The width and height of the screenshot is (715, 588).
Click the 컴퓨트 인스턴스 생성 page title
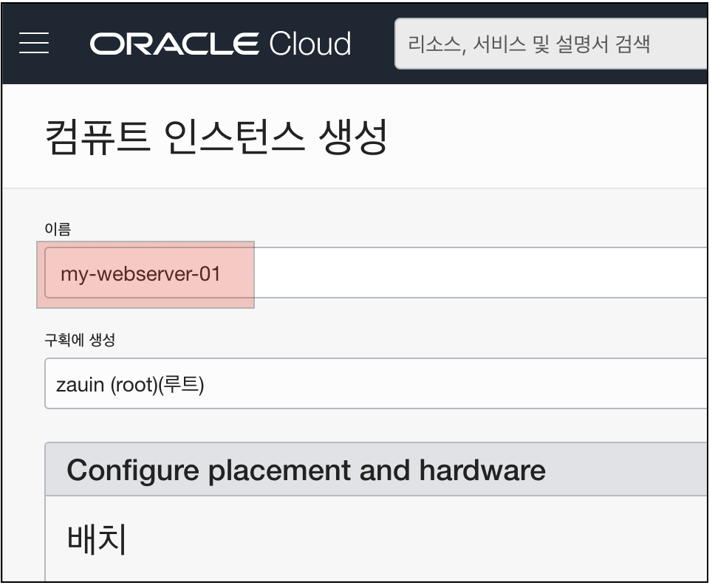point(216,137)
